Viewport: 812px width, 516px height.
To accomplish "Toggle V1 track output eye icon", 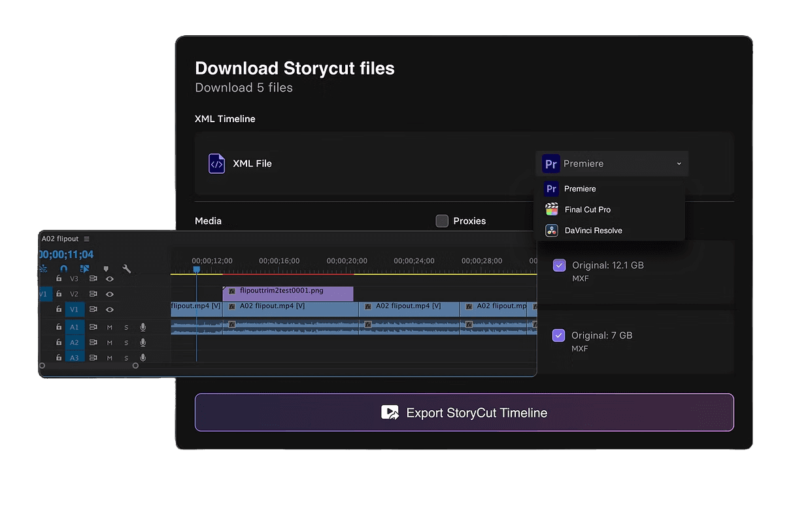I will tap(110, 309).
